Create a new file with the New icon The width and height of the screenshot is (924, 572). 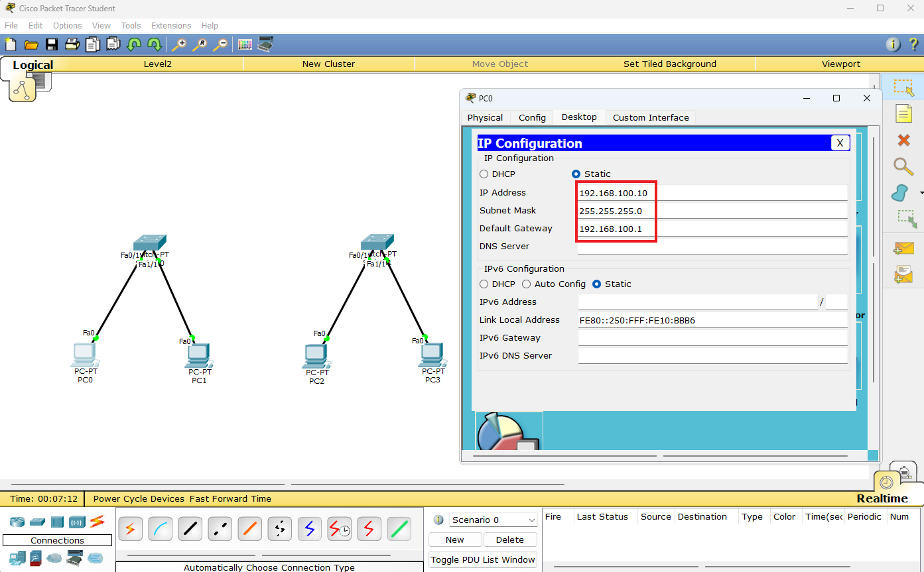click(x=11, y=45)
